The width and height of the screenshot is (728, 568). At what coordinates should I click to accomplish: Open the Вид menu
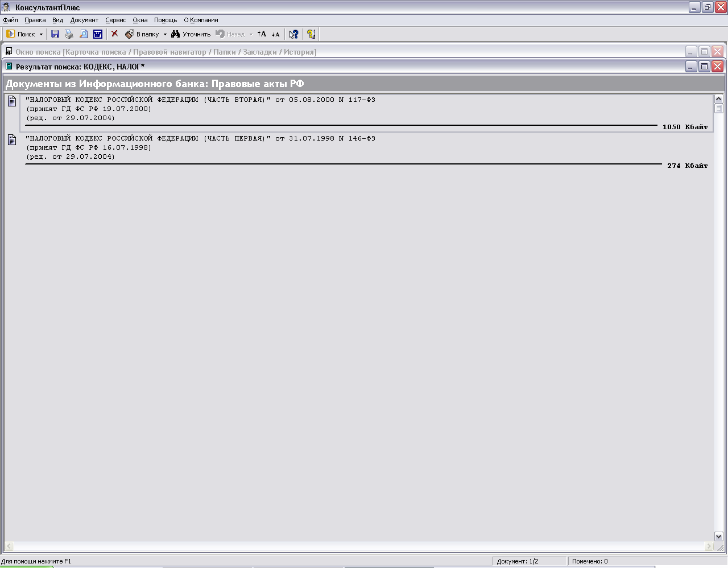click(58, 20)
